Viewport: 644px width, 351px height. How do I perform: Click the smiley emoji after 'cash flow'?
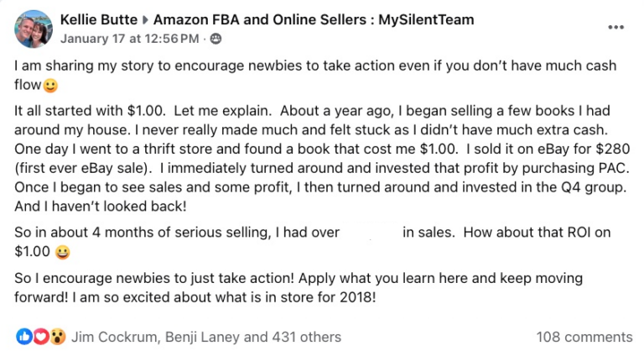tap(50, 86)
